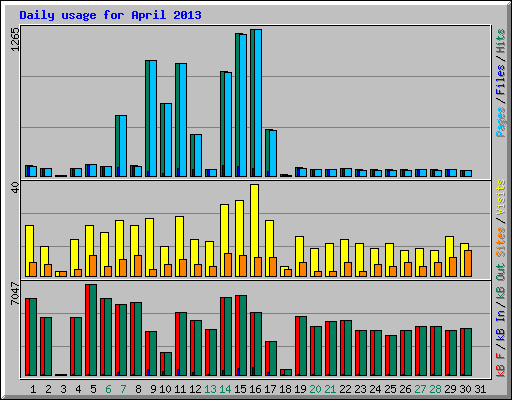Click the yellow "Visits" legend label
Screen dimensions: 512x400
[x=501, y=197]
